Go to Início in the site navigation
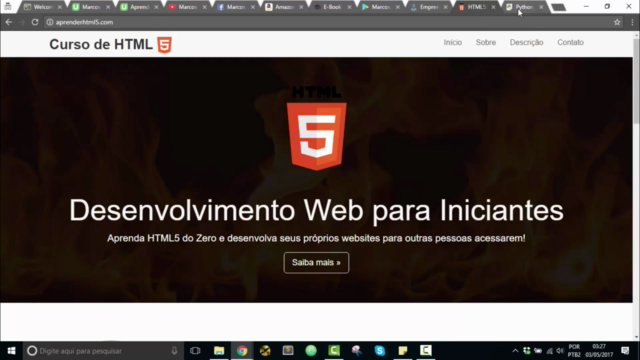640x360 pixels. [x=453, y=42]
